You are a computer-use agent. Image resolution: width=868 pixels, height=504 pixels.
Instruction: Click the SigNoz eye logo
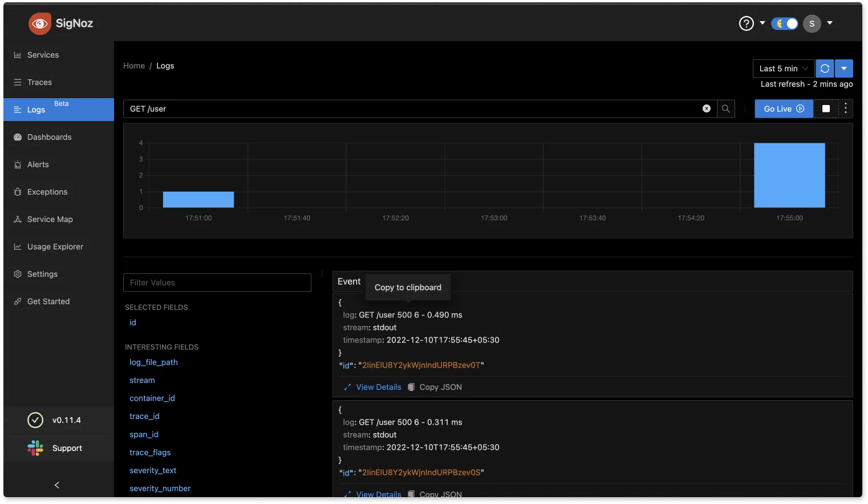39,23
